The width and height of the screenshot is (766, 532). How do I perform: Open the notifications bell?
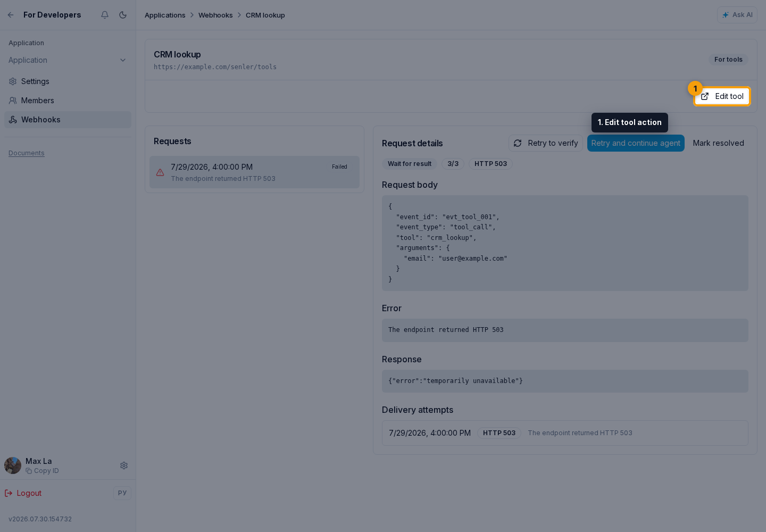[x=105, y=15]
